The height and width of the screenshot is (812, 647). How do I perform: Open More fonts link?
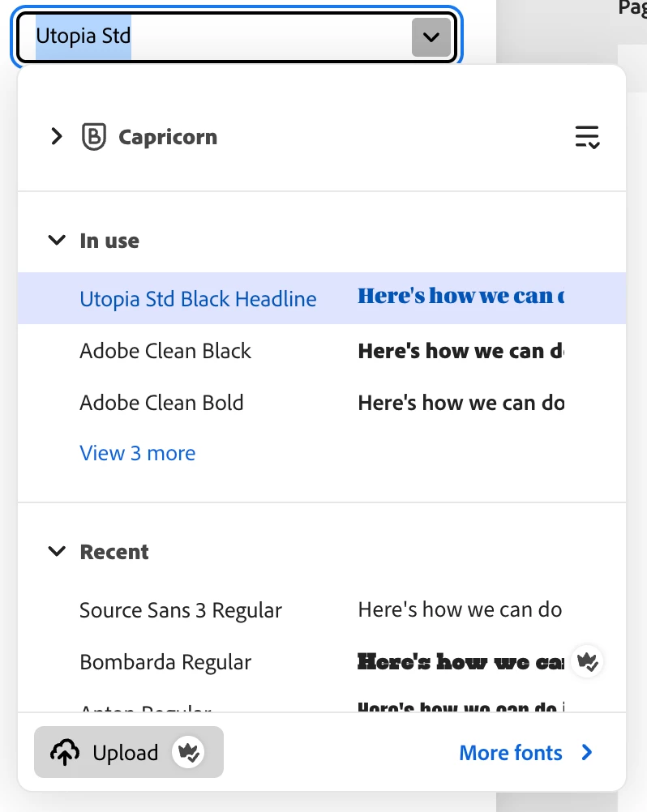click(511, 753)
